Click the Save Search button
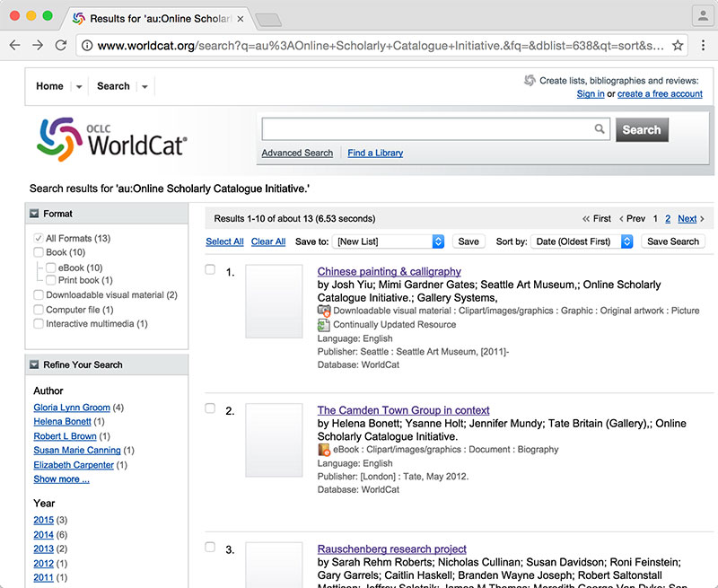 pyautogui.click(x=672, y=241)
